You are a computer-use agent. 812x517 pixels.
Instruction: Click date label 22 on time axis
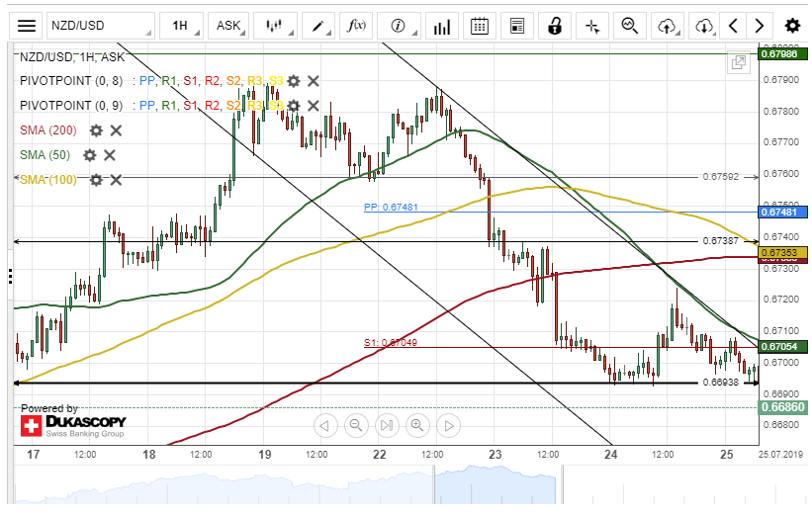tap(380, 455)
